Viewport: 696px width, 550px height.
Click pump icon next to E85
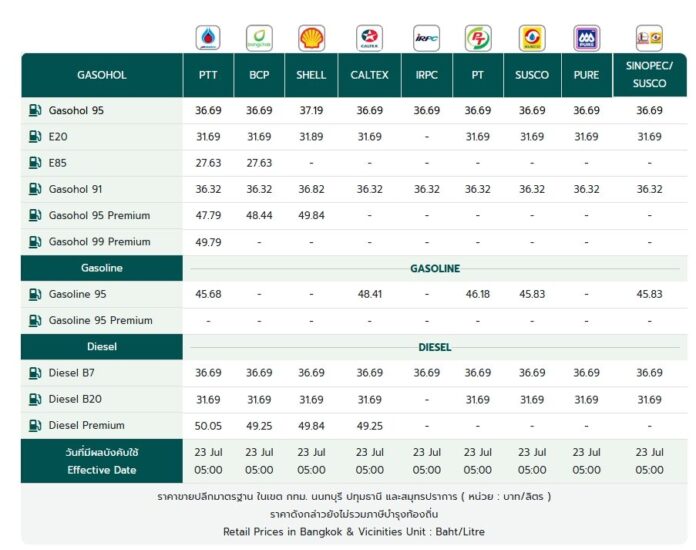pyautogui.click(x=35, y=163)
